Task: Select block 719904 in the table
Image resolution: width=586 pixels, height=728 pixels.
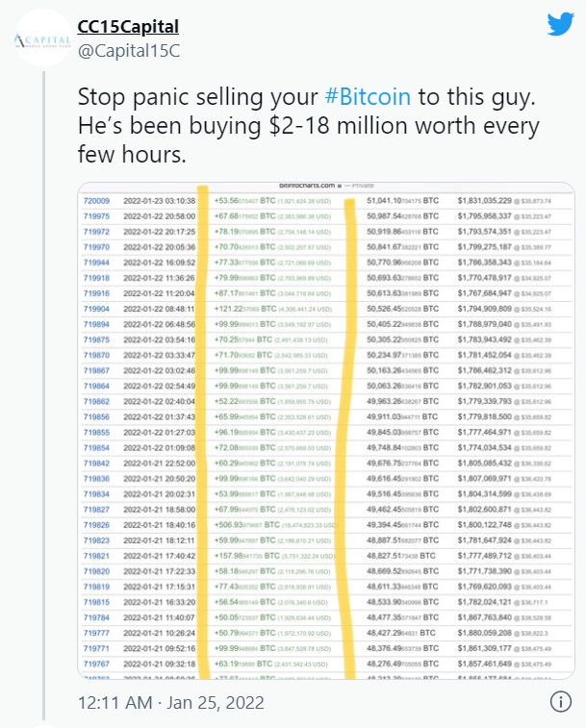Action: tap(96, 309)
